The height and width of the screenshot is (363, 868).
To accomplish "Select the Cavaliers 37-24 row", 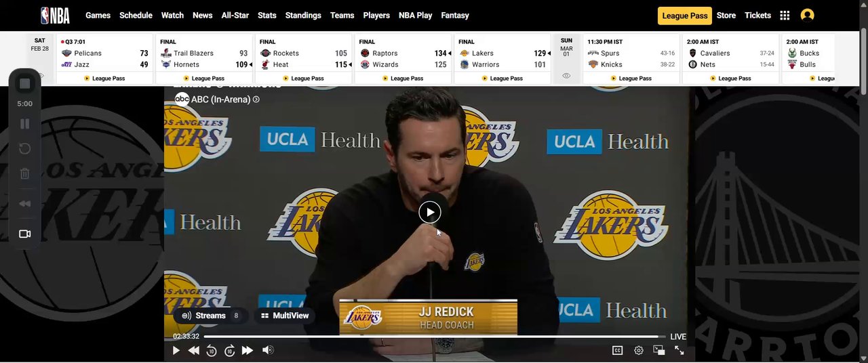I will coord(731,54).
